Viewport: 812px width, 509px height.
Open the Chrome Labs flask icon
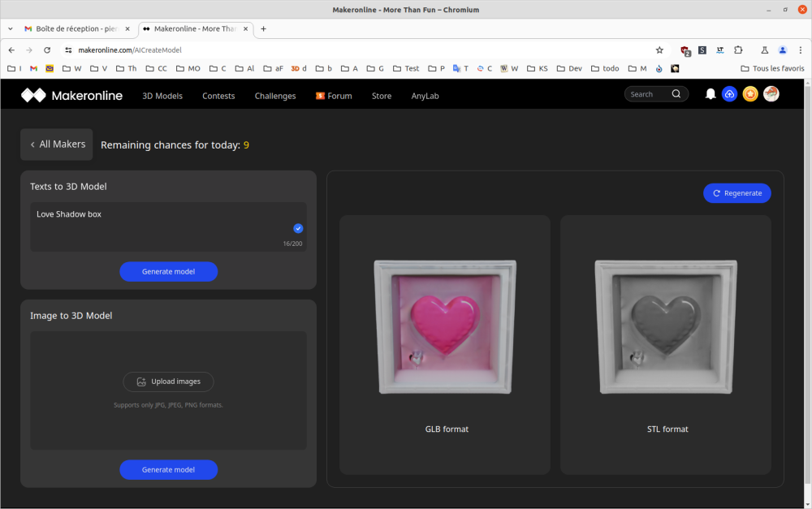764,50
